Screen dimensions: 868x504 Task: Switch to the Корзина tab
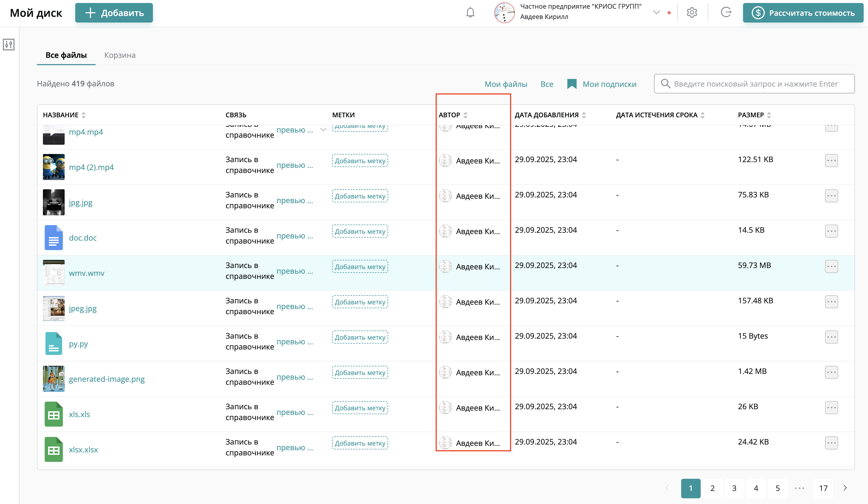point(119,55)
